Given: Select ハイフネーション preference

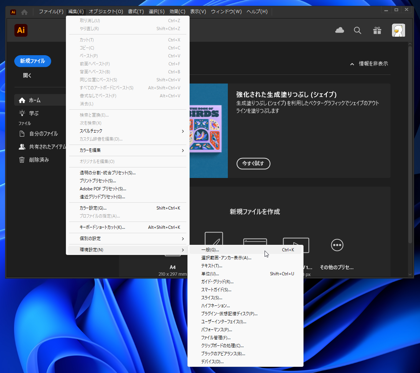Looking at the screenshot, I should pyautogui.click(x=246, y=306).
